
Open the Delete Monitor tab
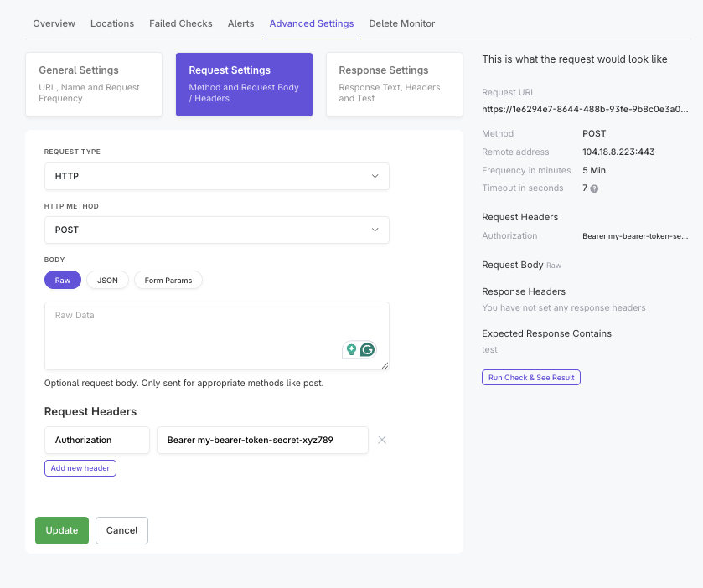(x=401, y=23)
